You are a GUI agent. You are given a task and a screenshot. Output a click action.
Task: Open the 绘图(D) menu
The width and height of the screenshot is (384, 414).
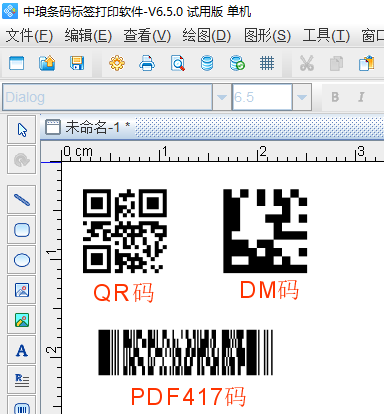click(x=207, y=36)
